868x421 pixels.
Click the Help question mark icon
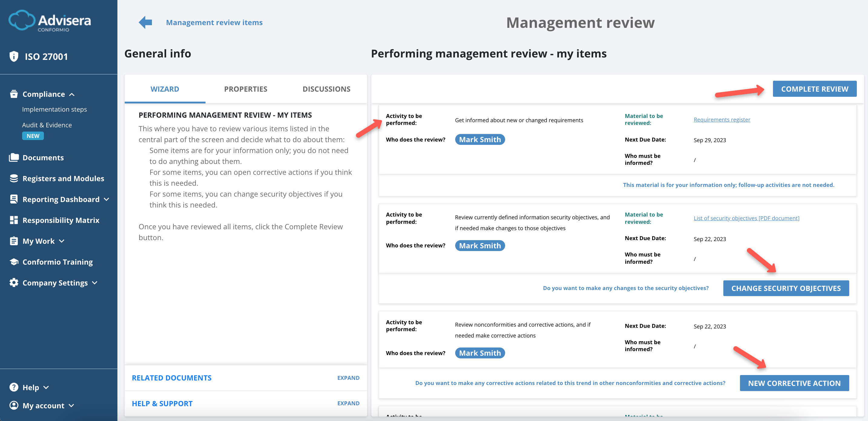tap(14, 387)
